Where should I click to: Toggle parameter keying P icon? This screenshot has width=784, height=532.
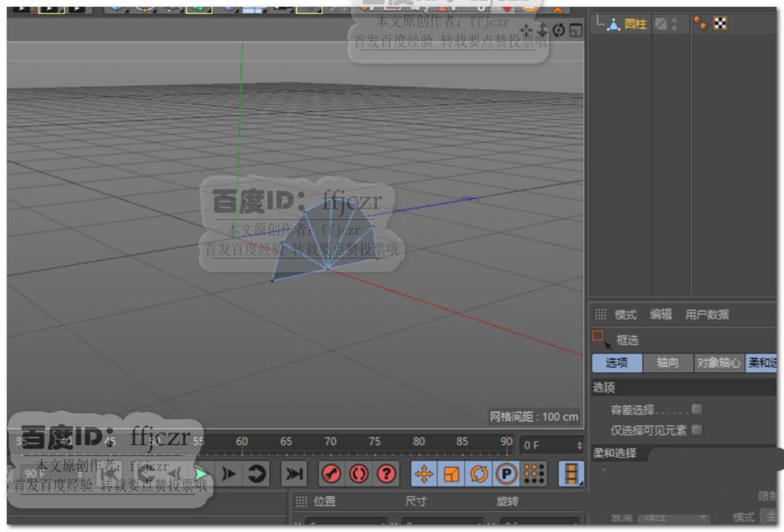pos(506,473)
